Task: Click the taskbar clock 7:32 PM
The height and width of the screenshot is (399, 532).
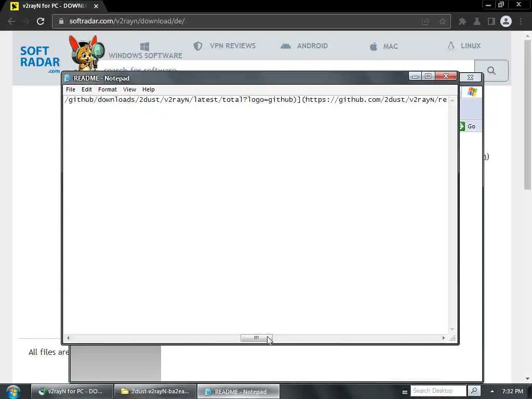Action: coord(512,391)
